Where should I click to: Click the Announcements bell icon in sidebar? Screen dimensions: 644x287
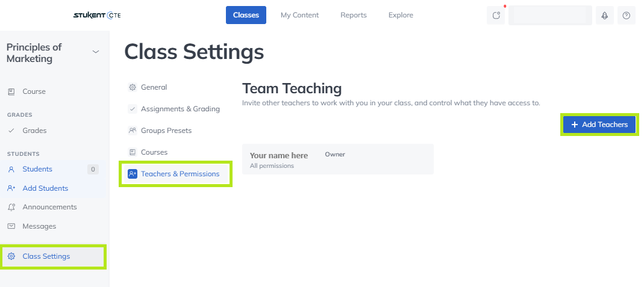pyautogui.click(x=11, y=207)
